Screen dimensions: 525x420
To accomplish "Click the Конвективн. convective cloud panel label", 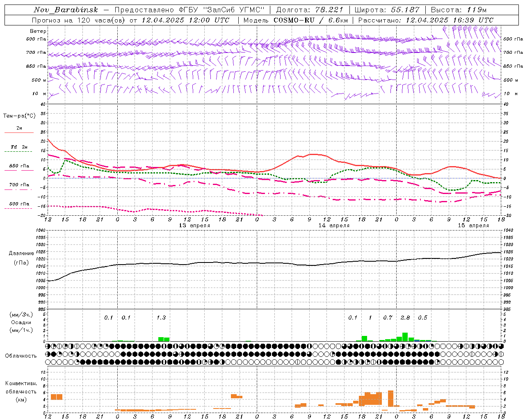I will pos(21,383).
